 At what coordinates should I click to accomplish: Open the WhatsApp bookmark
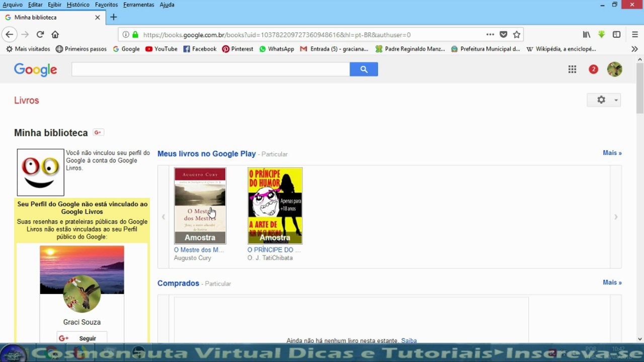[x=277, y=49]
